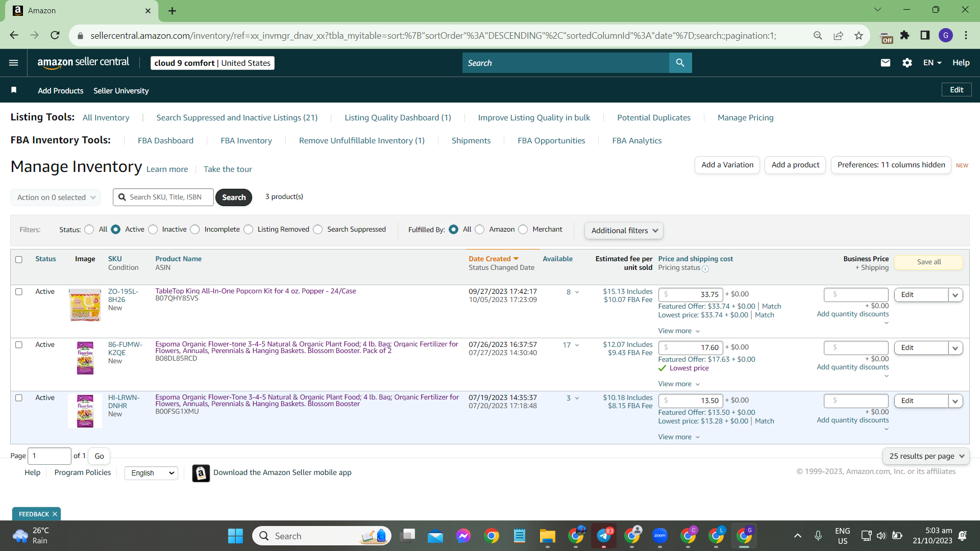Click the Add a product button

click(x=795, y=165)
